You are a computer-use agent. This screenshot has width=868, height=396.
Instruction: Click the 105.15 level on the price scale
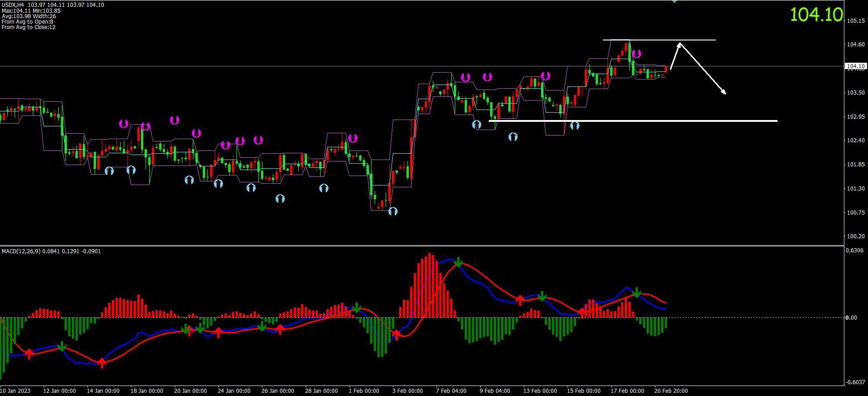pyautogui.click(x=855, y=21)
